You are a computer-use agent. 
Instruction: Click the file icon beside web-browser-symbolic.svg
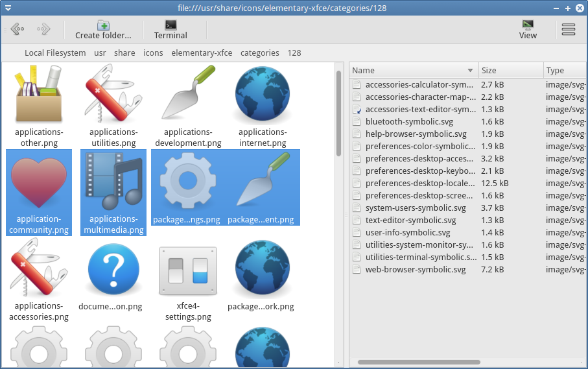pos(357,270)
